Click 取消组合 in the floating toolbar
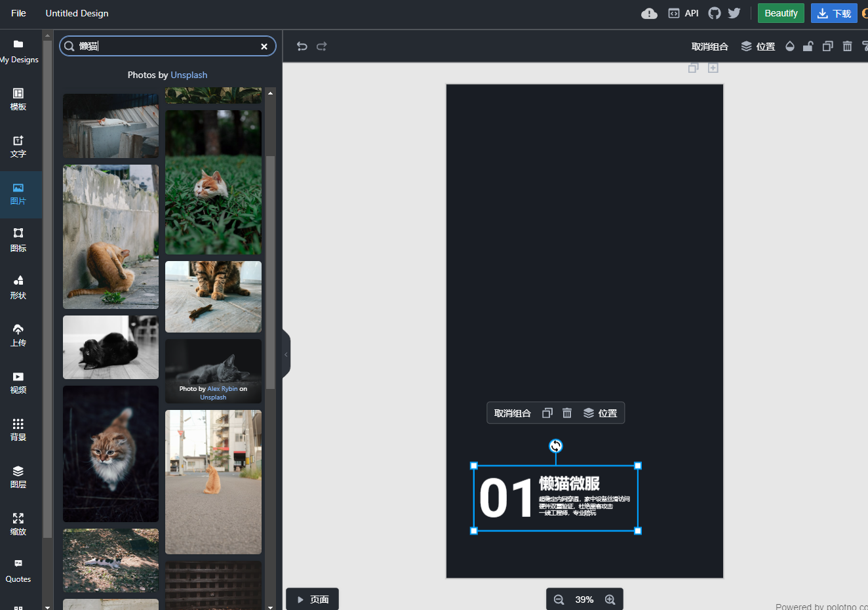Viewport: 868px width, 610px height. [513, 413]
